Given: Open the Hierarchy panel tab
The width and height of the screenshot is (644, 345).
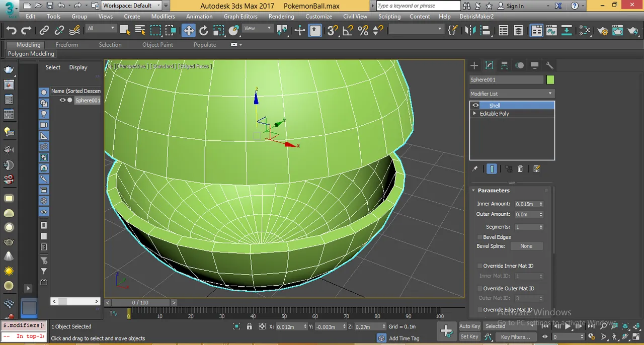Looking at the screenshot, I should 504,65.
